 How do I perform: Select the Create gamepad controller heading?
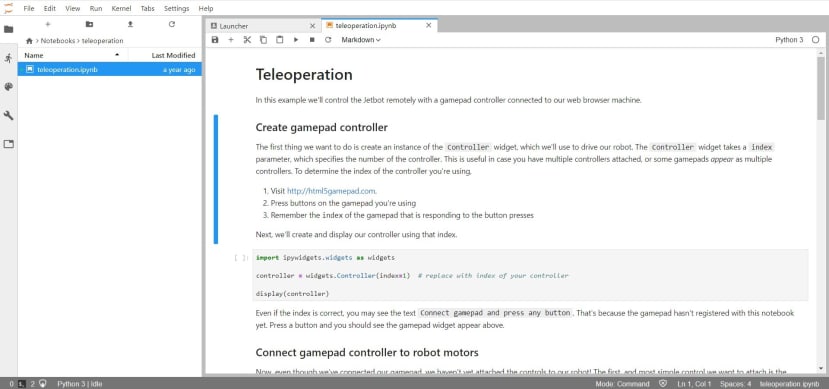point(321,127)
